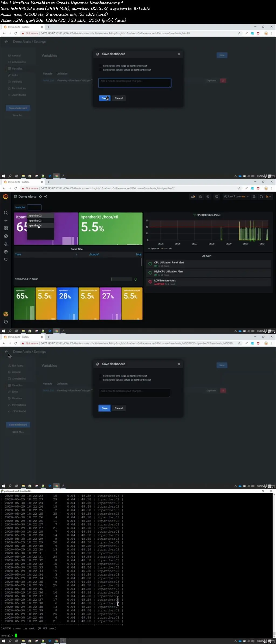
Task: Click Save in the dialog, 2:57 PM frame
Action: coord(105,98)
